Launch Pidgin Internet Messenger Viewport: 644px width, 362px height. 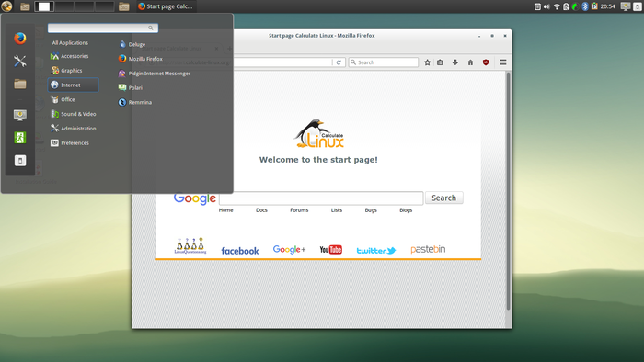point(154,74)
